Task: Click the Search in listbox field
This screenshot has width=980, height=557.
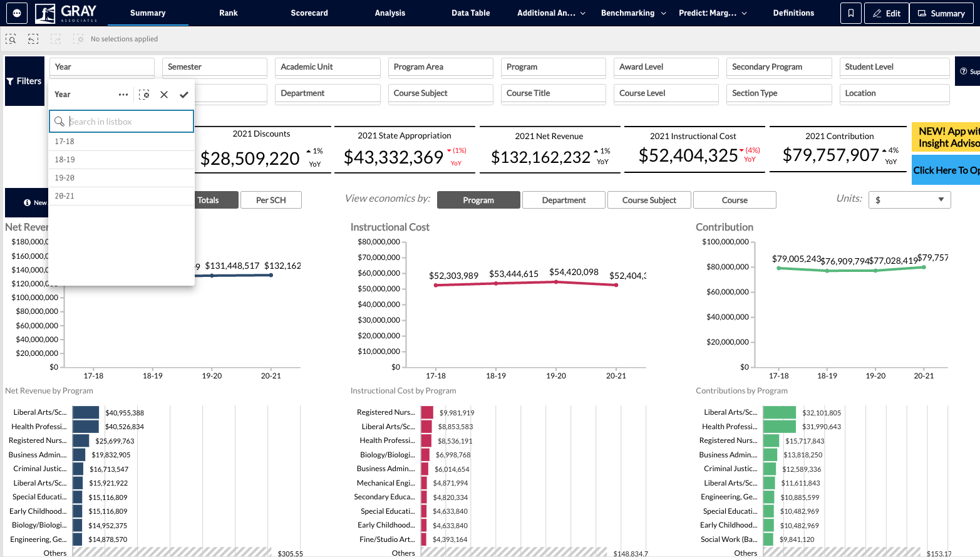Action: (x=121, y=122)
